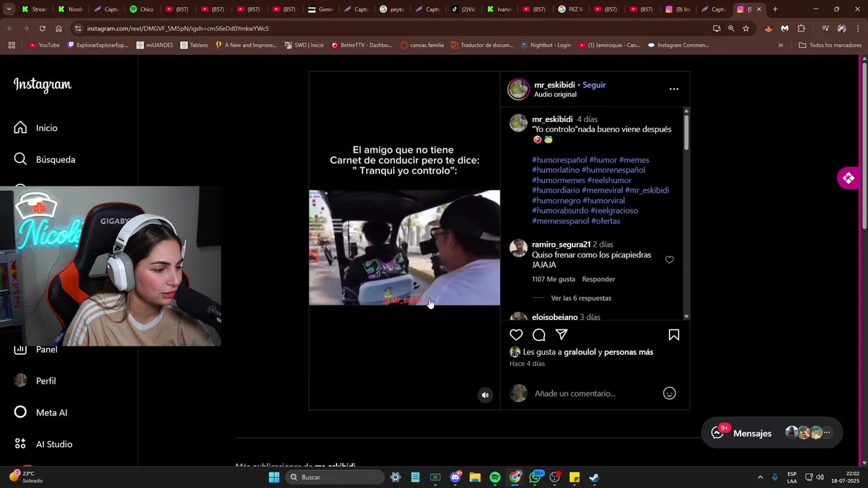Open Meta AI in the sidebar
Screen dimensions: 868x488
[x=41, y=412]
